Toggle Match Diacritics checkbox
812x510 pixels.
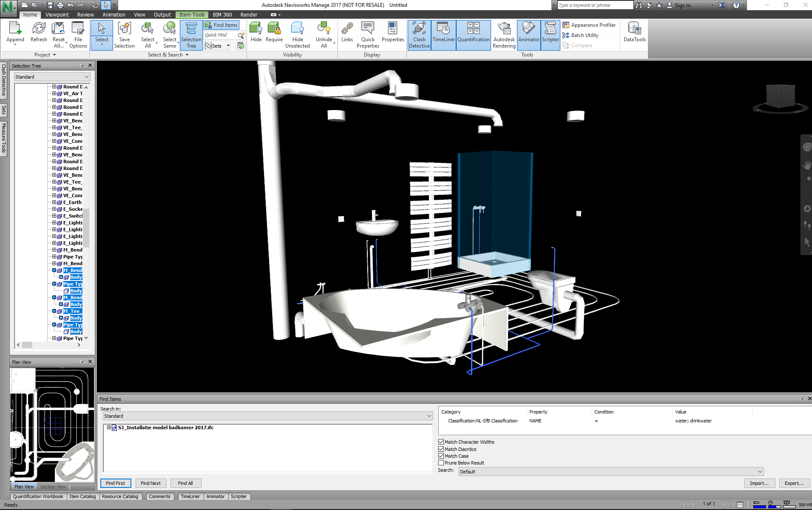coord(441,449)
